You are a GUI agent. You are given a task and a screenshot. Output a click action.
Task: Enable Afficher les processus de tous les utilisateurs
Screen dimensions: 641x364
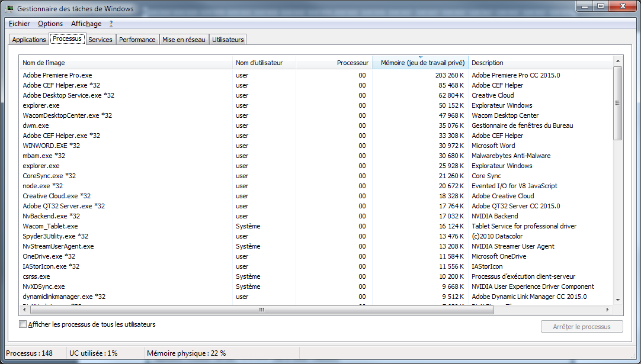[23, 324]
